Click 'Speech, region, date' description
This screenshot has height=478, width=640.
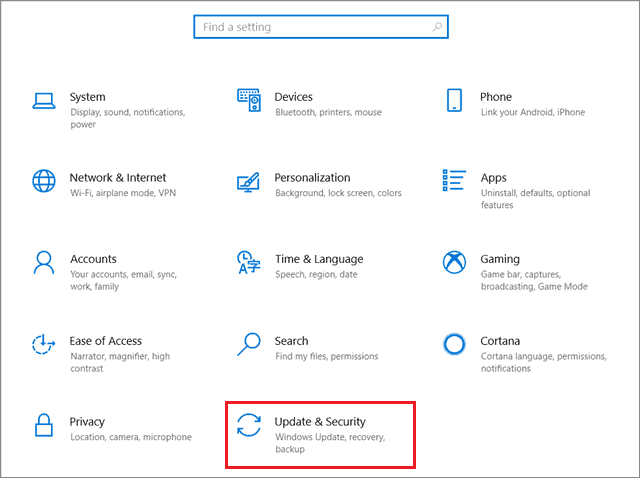click(x=316, y=275)
